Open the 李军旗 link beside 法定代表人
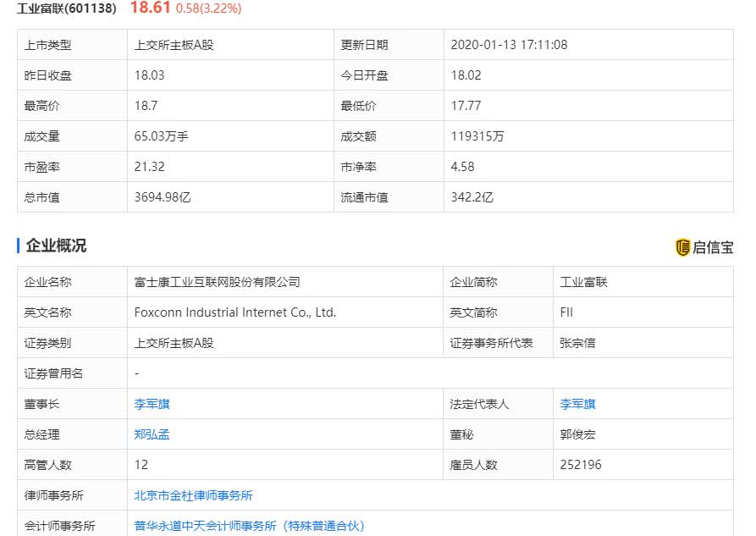This screenshot has width=756, height=536. [x=577, y=404]
